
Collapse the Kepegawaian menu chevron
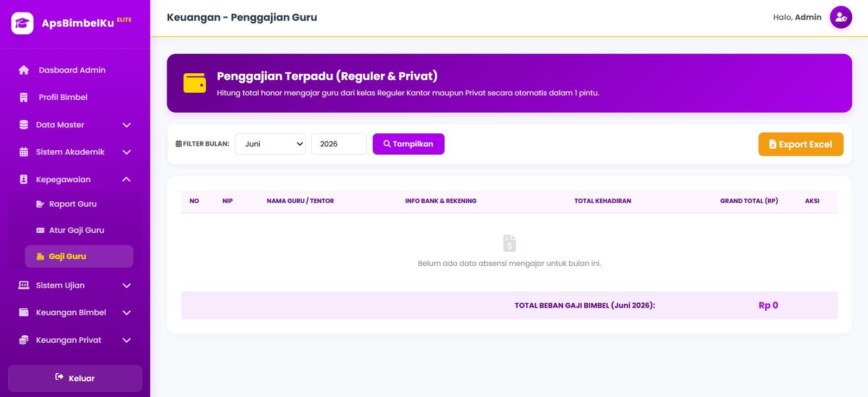click(127, 180)
